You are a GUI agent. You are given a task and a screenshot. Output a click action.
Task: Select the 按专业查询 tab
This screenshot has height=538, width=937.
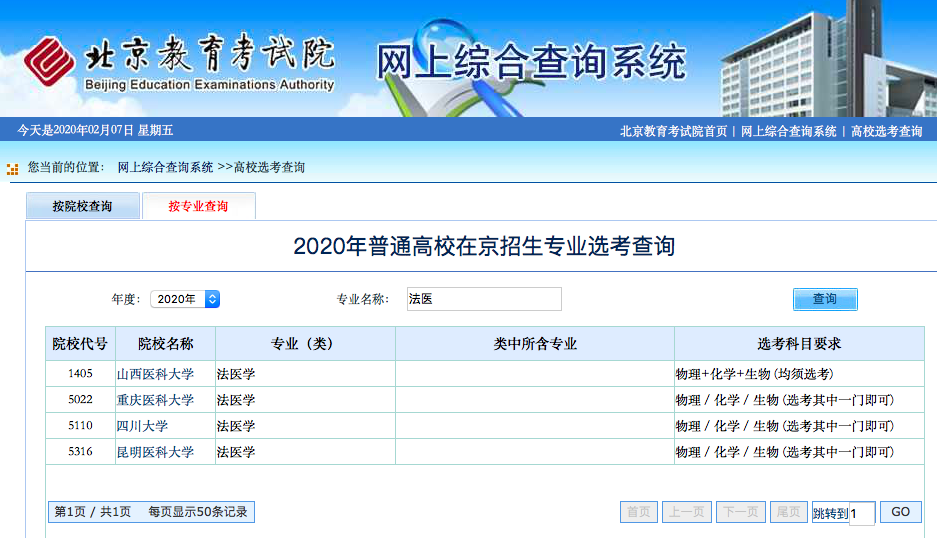[x=198, y=206]
